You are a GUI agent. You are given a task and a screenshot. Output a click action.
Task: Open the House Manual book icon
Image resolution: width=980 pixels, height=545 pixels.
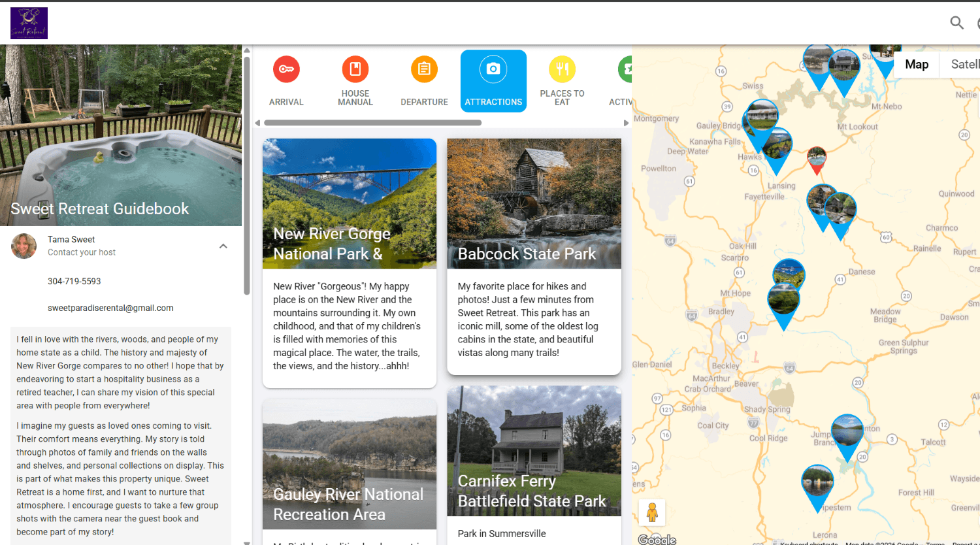click(x=355, y=69)
